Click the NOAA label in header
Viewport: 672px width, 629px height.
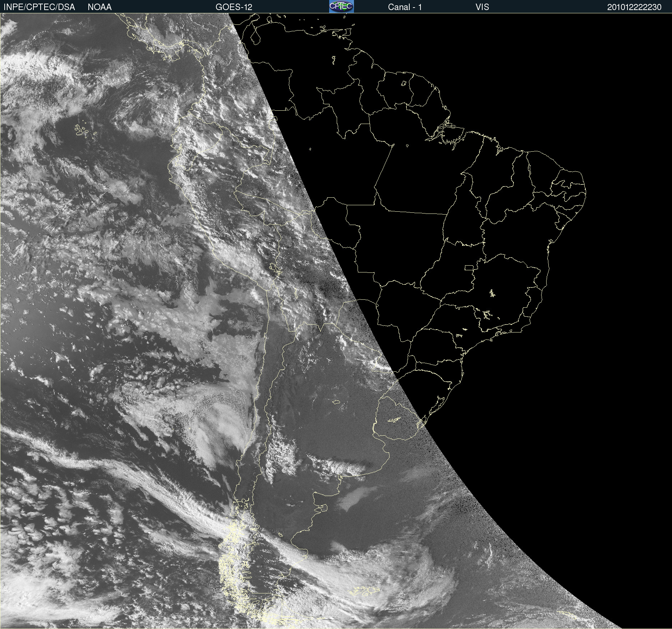coord(100,7)
